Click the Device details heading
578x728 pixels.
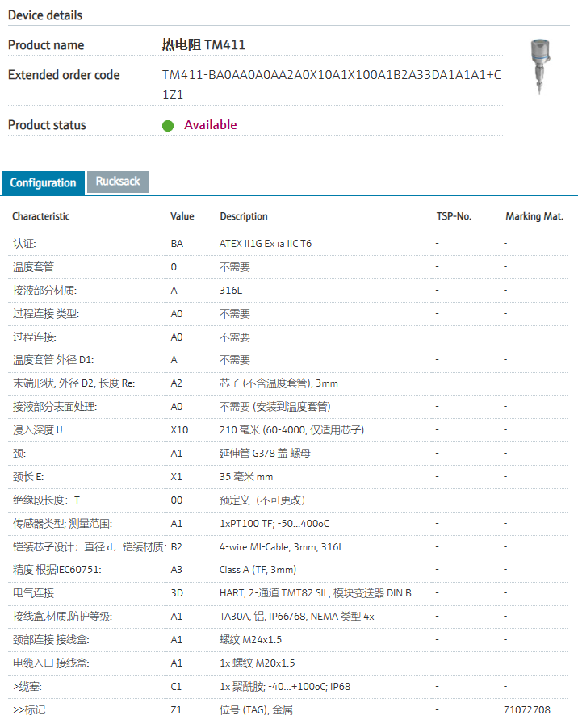[x=45, y=15]
